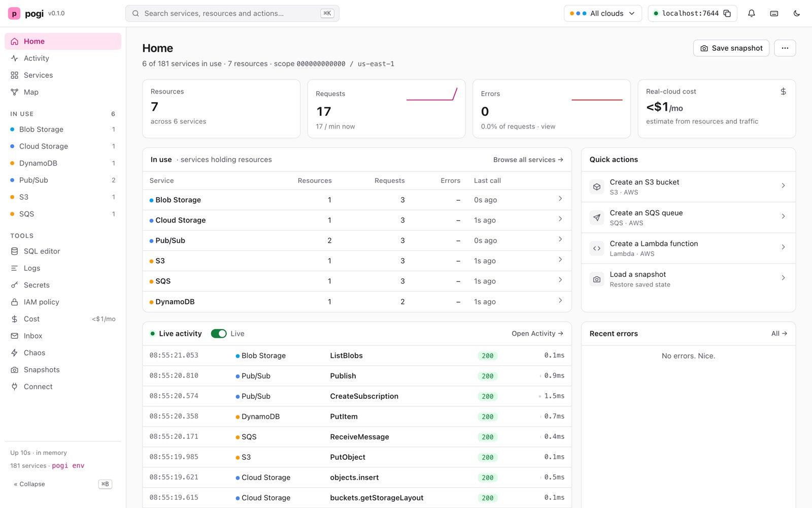This screenshot has width=812, height=508.
Task: Open Load a snapshot quick action
Action: coord(688,279)
